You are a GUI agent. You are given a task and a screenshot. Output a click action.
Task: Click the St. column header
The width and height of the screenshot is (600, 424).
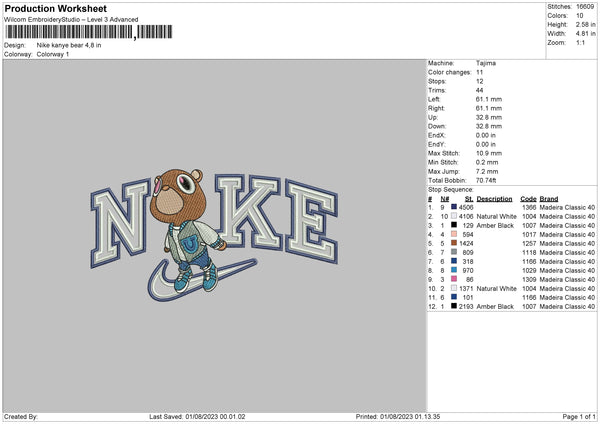[x=469, y=199]
